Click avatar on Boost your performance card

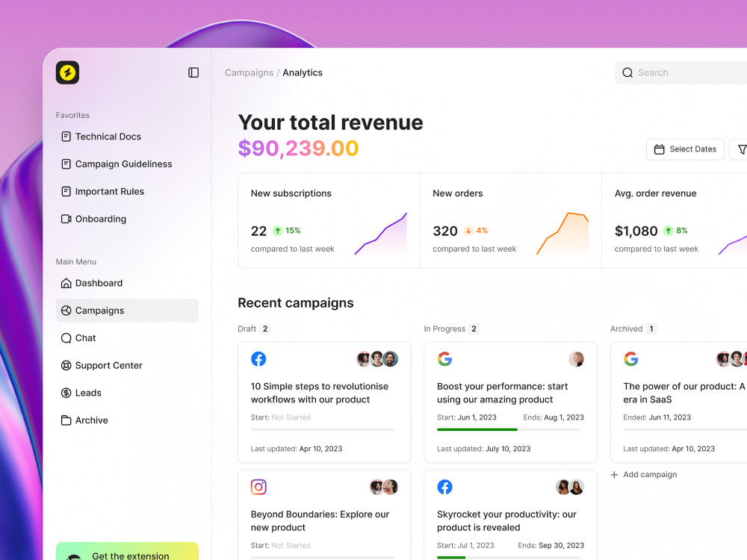pos(577,359)
